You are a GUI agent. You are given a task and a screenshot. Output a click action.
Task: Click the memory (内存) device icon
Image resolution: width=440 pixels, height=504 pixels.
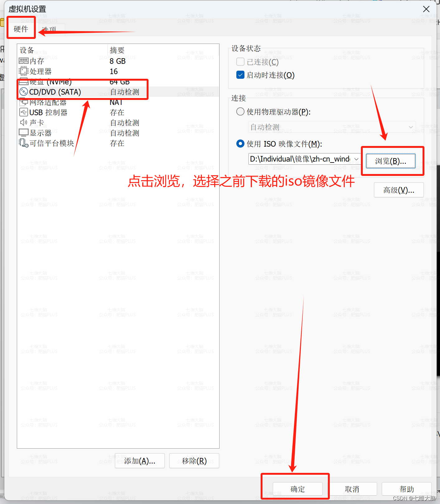(x=24, y=61)
